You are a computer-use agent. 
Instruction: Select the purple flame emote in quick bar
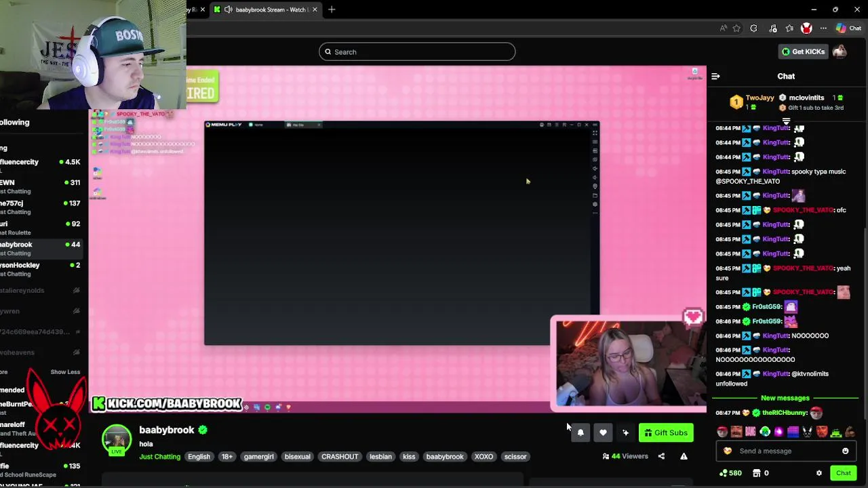778,432
